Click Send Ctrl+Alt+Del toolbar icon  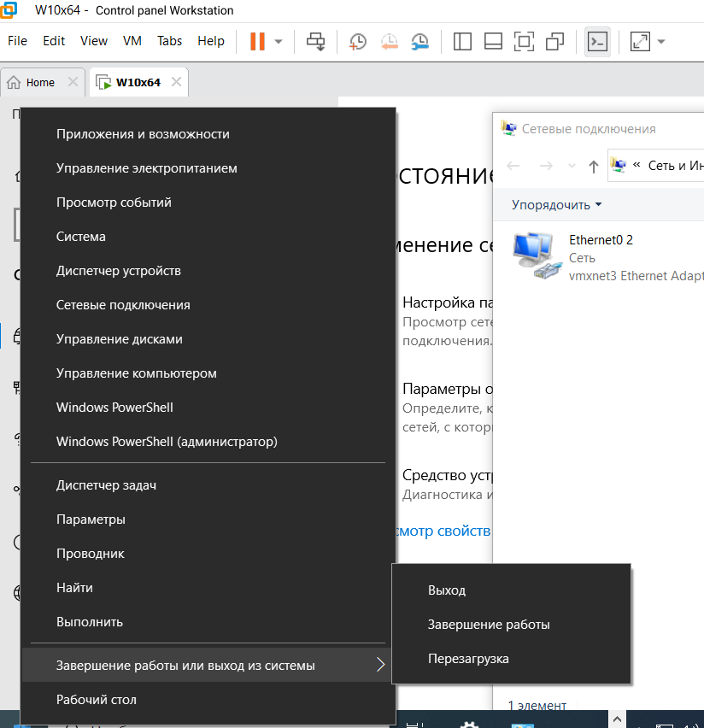tap(316, 41)
